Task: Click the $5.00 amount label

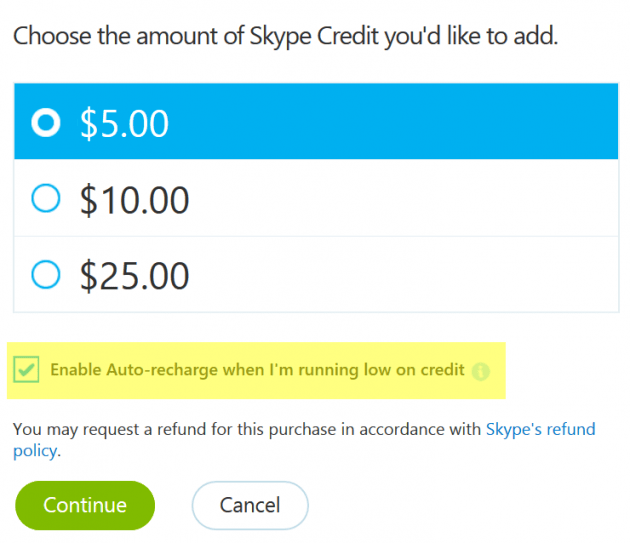Action: coord(124,123)
